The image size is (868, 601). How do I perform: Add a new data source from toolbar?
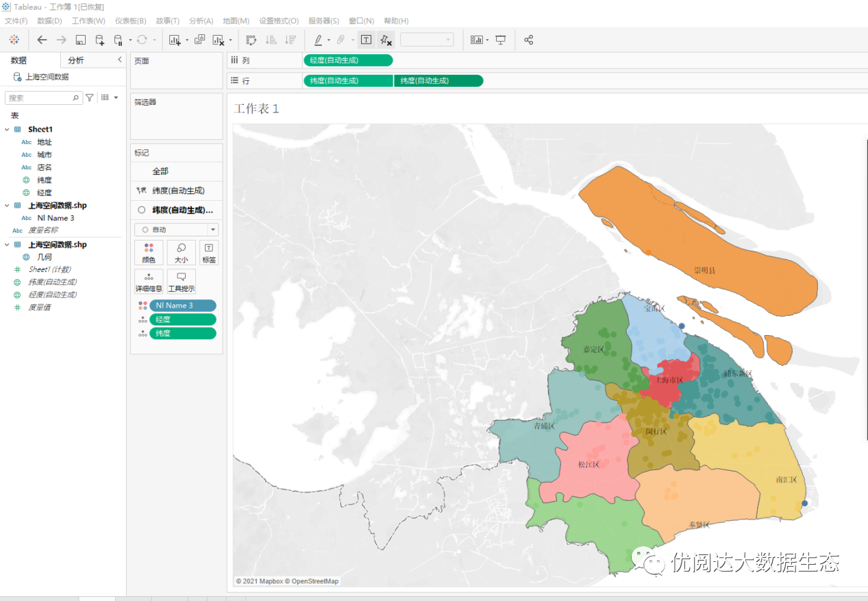click(100, 40)
